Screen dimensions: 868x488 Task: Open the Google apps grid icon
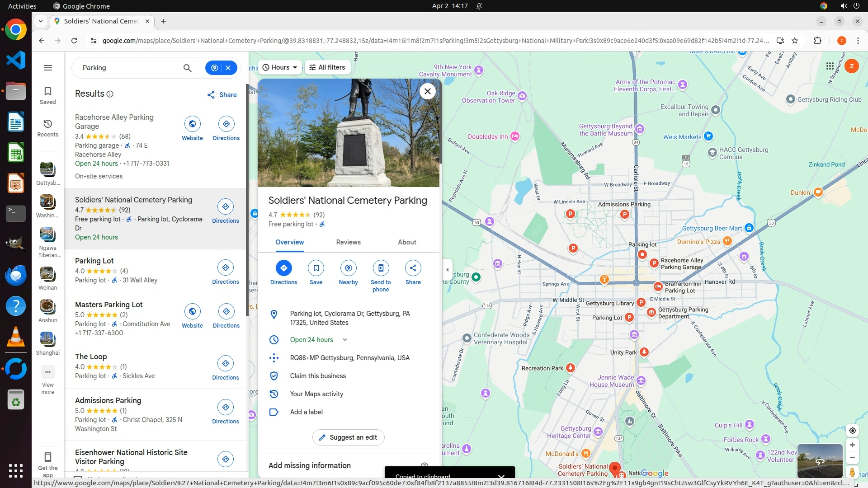click(830, 66)
